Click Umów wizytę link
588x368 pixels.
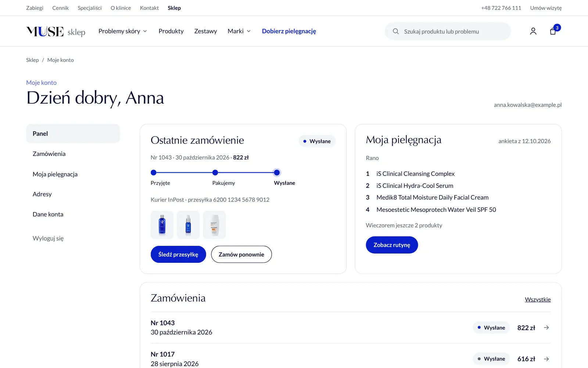coord(546,8)
